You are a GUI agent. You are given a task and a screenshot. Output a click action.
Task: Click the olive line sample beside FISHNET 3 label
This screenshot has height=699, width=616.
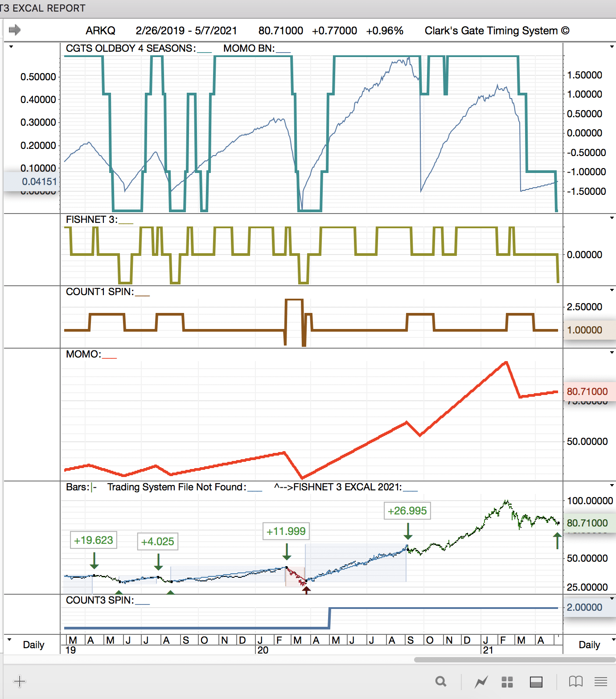tap(126, 223)
